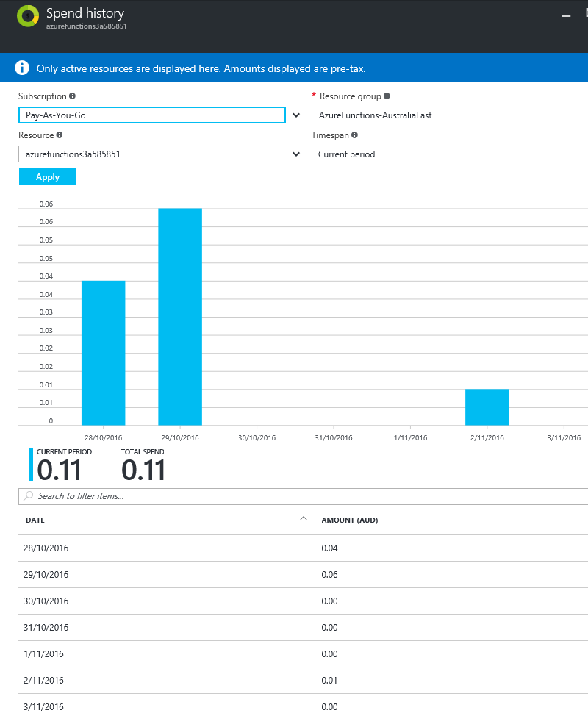The height and width of the screenshot is (727, 588).
Task: Click info icon beside Timespan label
Action: click(355, 135)
